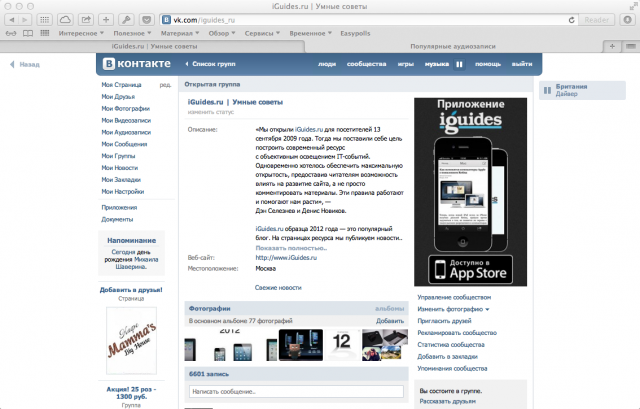
Task: Click the iguides app banner image
Action: (x=470, y=192)
